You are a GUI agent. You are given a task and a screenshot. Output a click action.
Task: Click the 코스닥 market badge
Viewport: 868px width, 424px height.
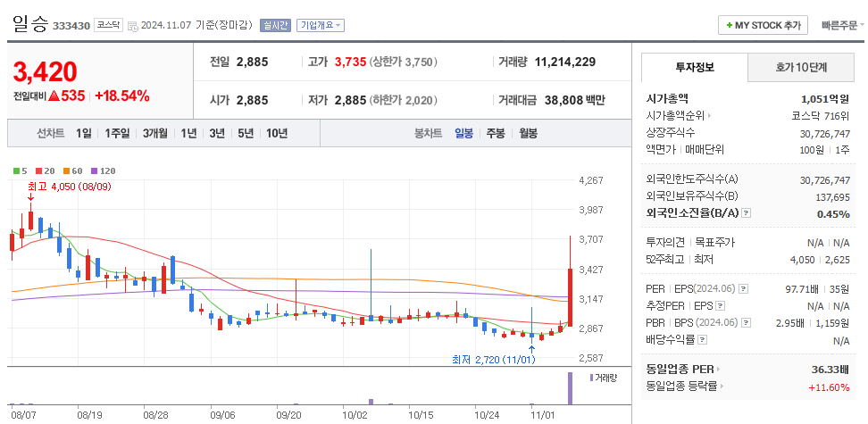pos(109,25)
